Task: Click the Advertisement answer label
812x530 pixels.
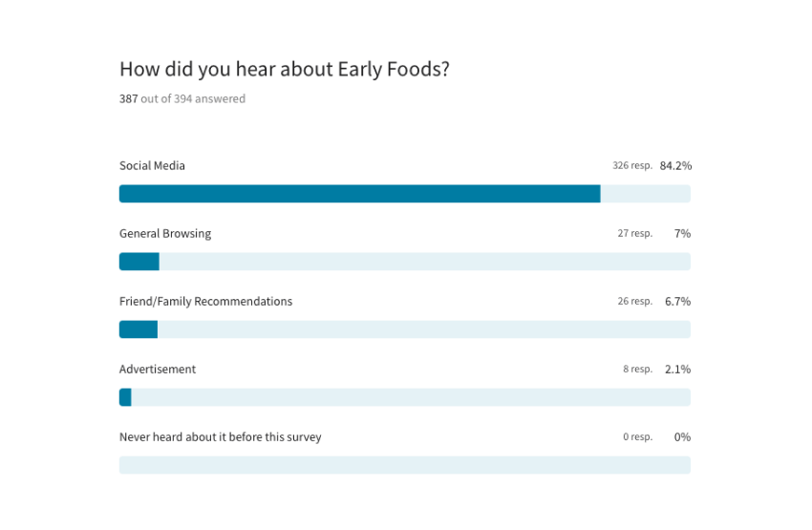Action: pos(158,369)
